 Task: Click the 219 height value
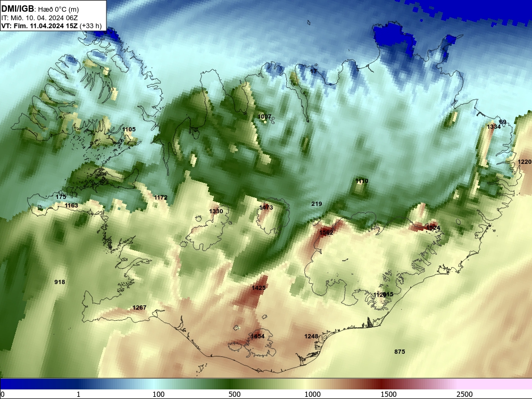(x=317, y=204)
